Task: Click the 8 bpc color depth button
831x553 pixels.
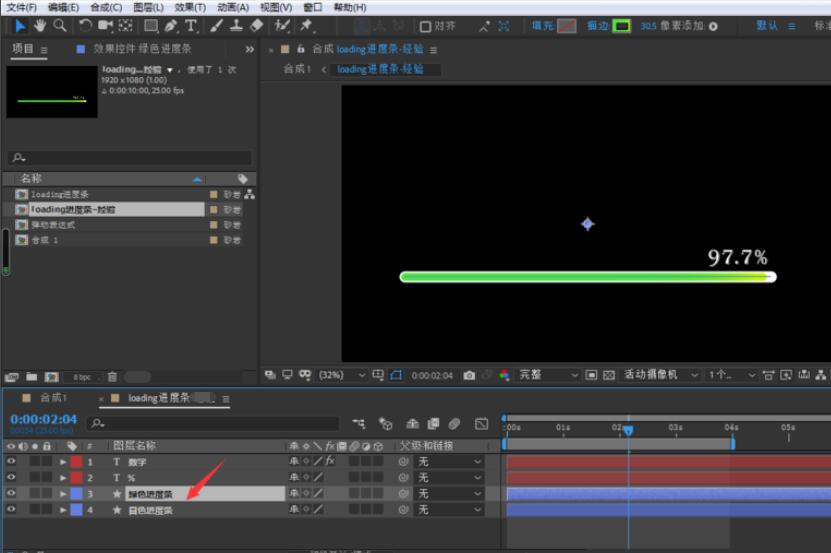Action: (x=83, y=377)
